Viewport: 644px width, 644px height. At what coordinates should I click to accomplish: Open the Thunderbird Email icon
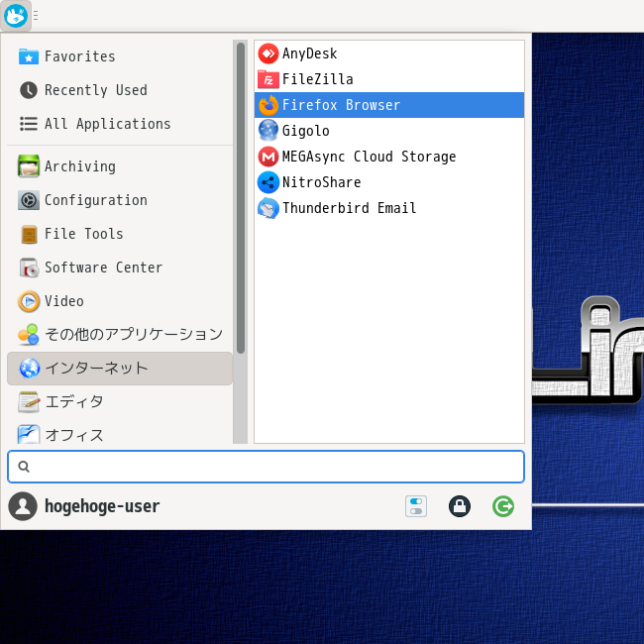tap(268, 208)
